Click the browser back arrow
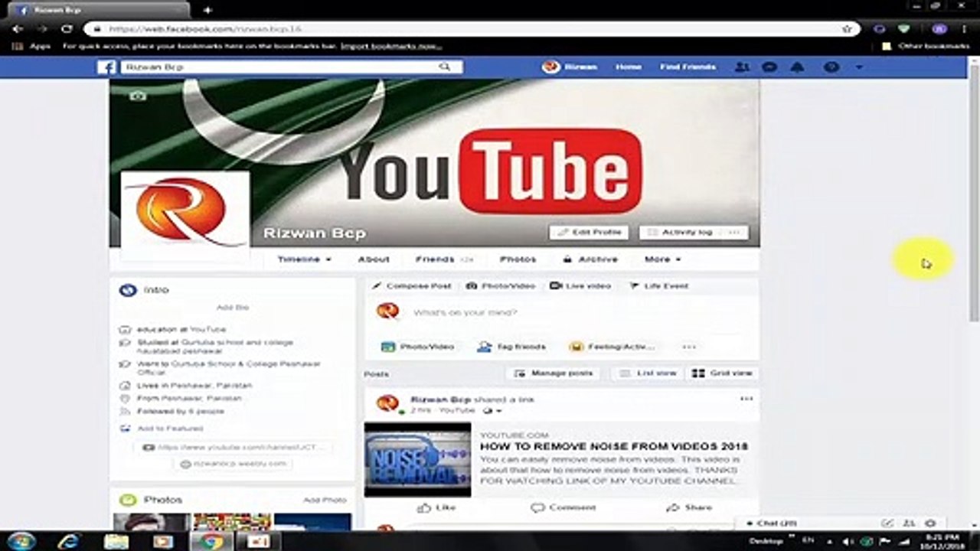Viewport: 980px width, 551px height. click(x=18, y=29)
